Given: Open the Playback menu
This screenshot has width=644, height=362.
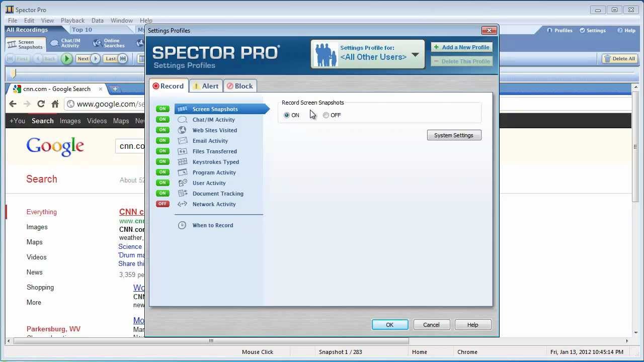Looking at the screenshot, I should tap(73, 21).
